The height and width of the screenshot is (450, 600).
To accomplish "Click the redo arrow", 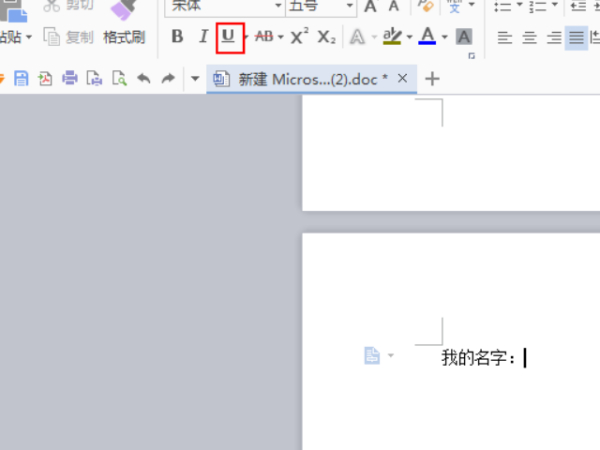I will pos(168,78).
